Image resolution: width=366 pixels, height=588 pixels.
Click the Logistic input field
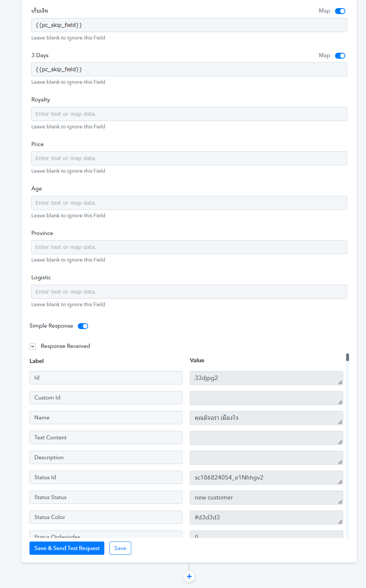(x=189, y=292)
